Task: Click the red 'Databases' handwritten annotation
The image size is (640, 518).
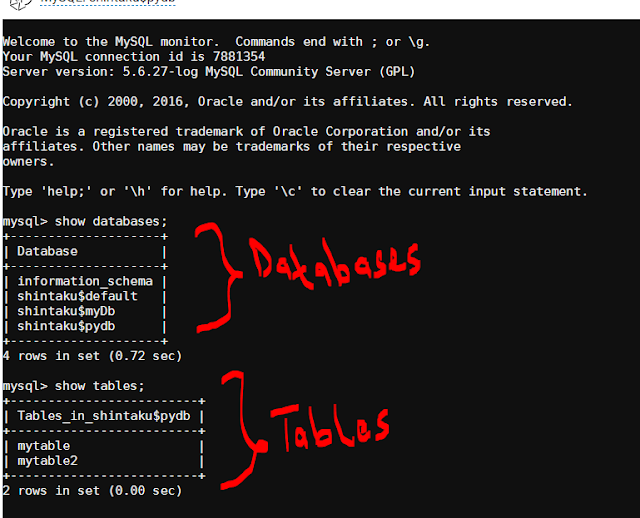Action: click(x=335, y=263)
